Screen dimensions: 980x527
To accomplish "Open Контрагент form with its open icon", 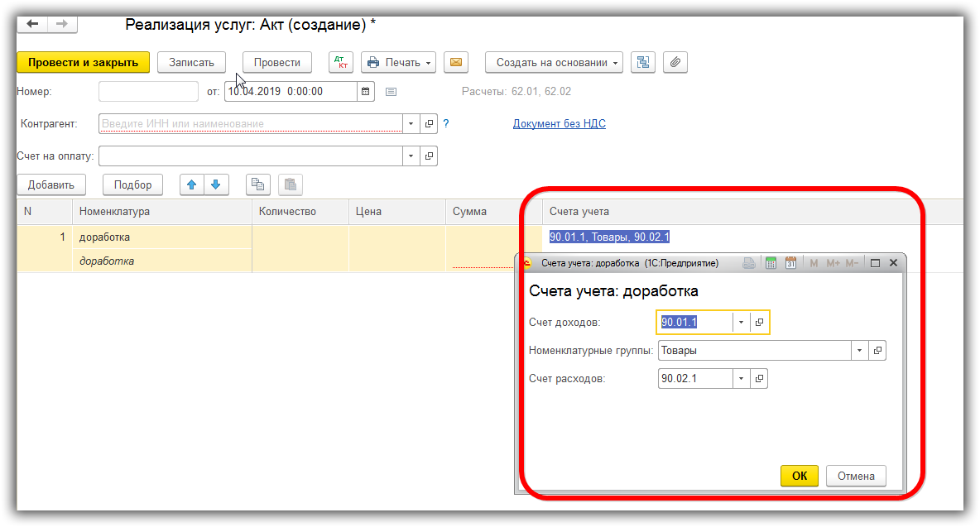I will point(429,123).
